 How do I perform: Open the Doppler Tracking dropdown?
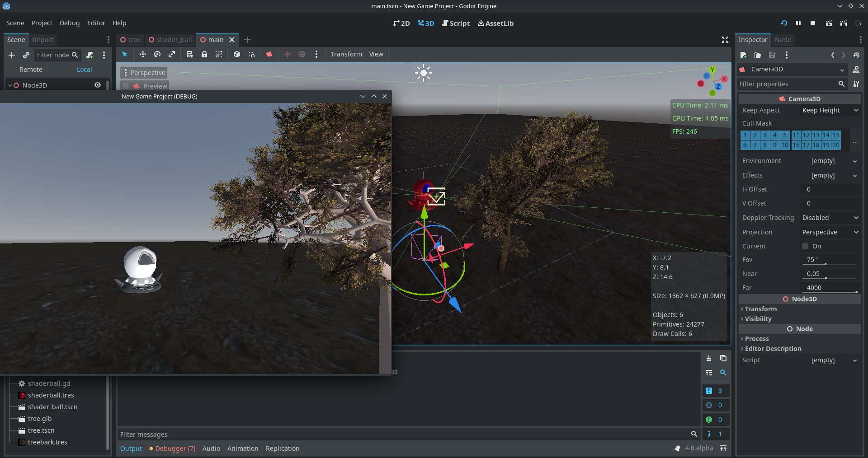click(x=830, y=217)
